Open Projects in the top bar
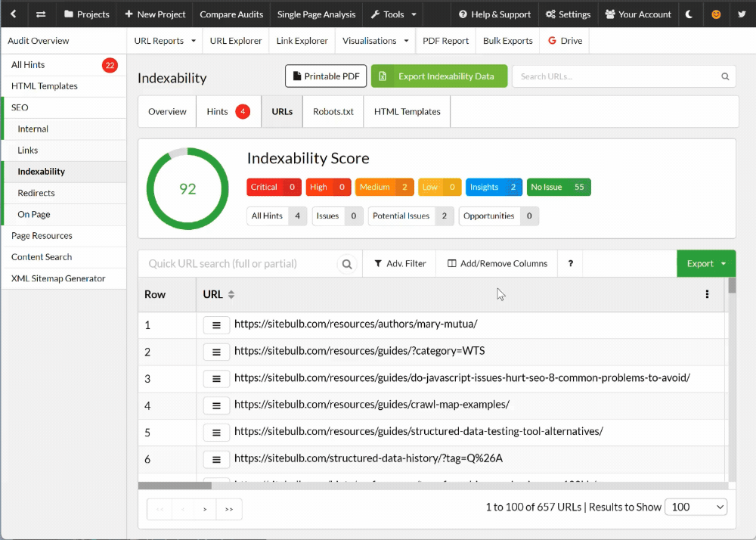 click(87, 14)
